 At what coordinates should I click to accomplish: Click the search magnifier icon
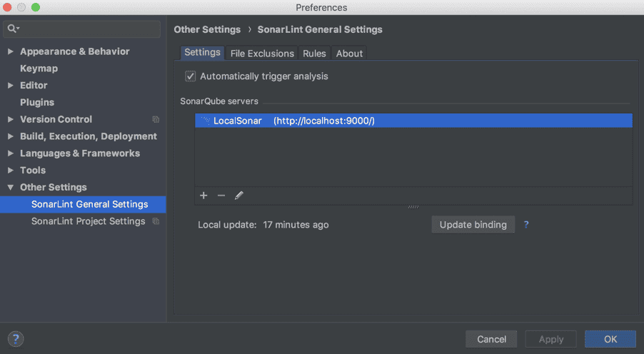tap(13, 29)
